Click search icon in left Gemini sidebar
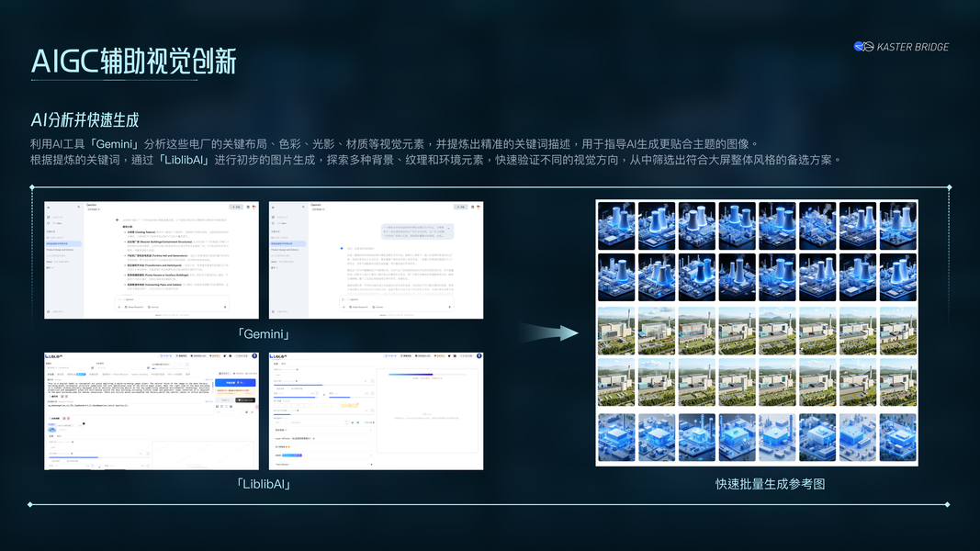The width and height of the screenshot is (980, 551). 79,207
